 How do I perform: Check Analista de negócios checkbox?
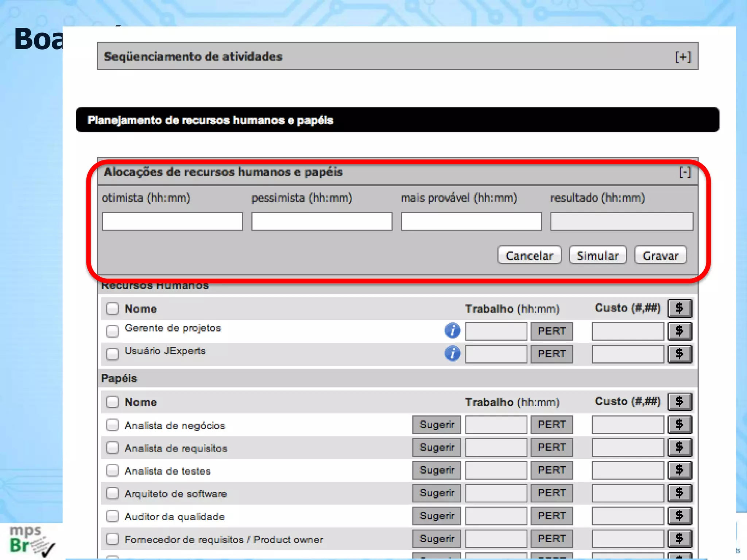pos(112,425)
